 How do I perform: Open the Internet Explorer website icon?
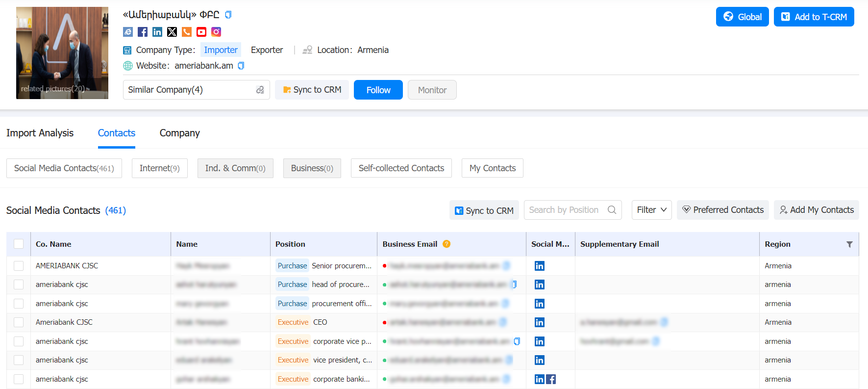click(128, 32)
